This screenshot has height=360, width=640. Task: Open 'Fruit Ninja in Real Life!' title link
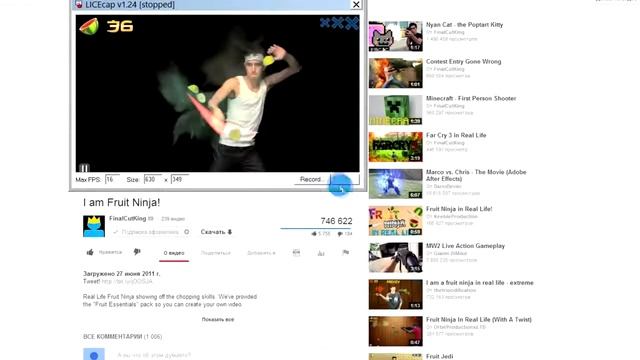459,209
